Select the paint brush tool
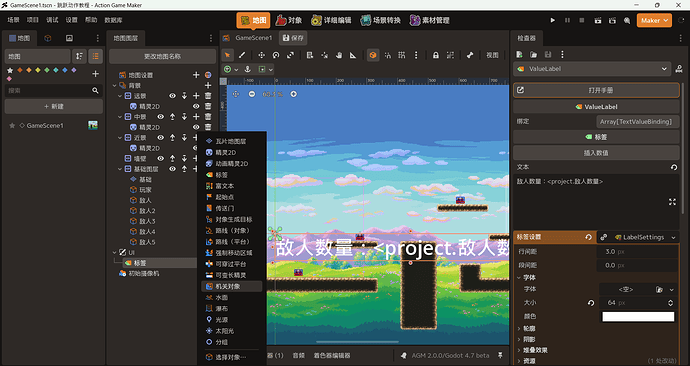This screenshot has width=690, height=366. [x=242, y=55]
